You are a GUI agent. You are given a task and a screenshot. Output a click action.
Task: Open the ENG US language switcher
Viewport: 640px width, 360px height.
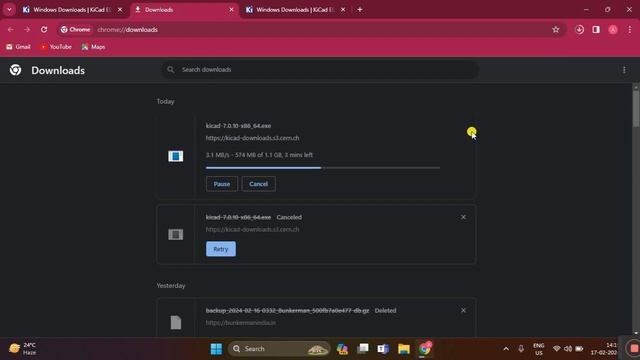(539, 349)
